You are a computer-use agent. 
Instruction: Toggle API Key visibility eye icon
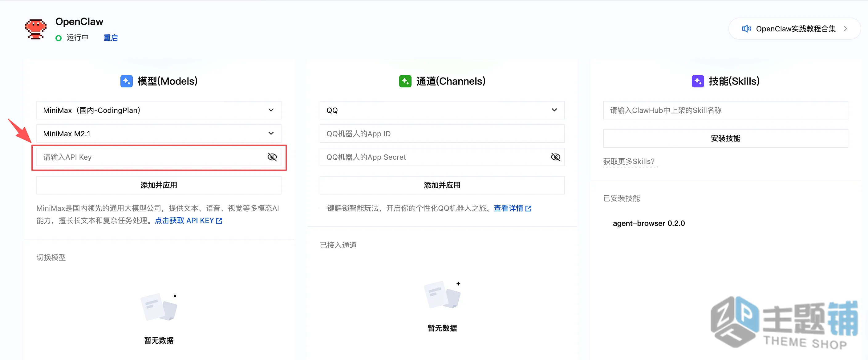coord(272,157)
